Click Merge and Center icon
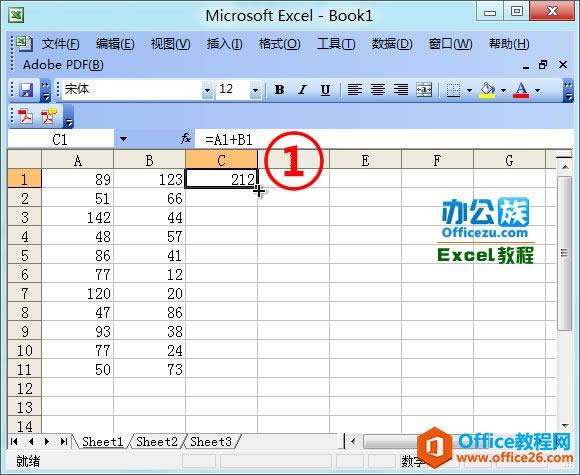580x475 pixels. click(424, 90)
